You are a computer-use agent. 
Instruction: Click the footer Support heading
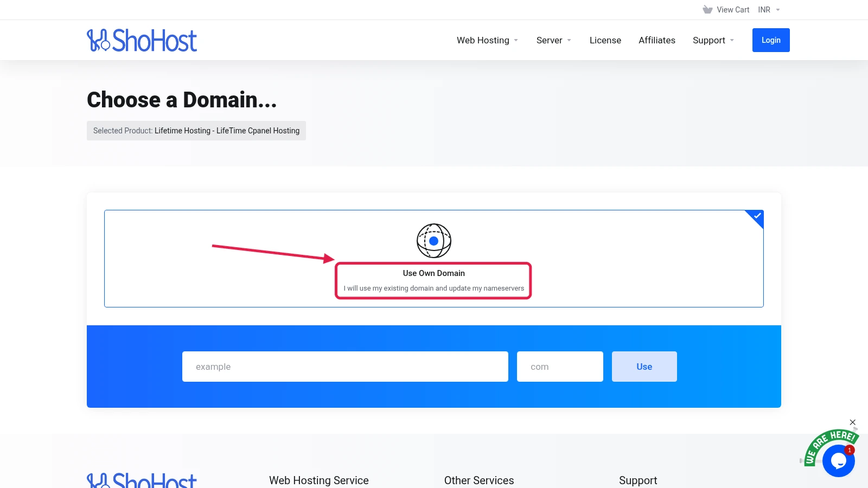pos(637,480)
